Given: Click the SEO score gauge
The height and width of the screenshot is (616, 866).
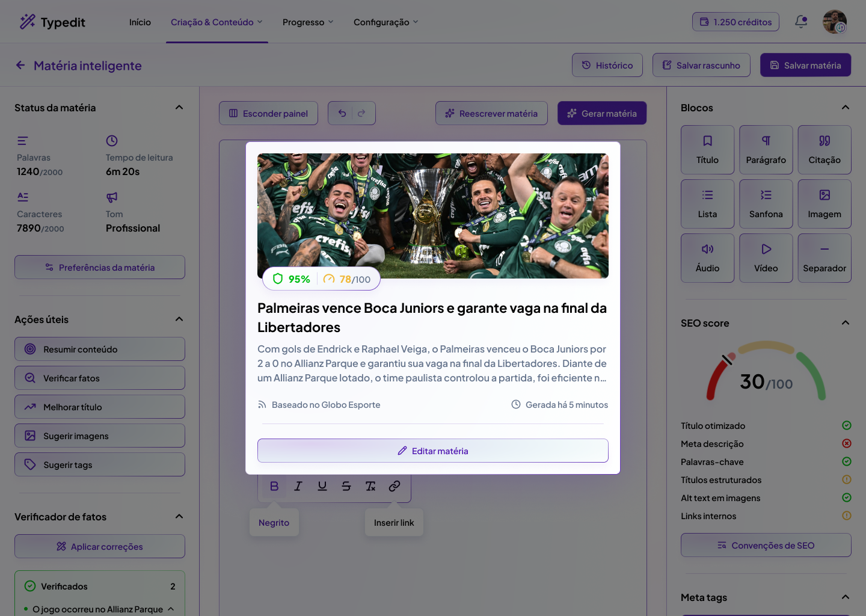Looking at the screenshot, I should [766, 372].
